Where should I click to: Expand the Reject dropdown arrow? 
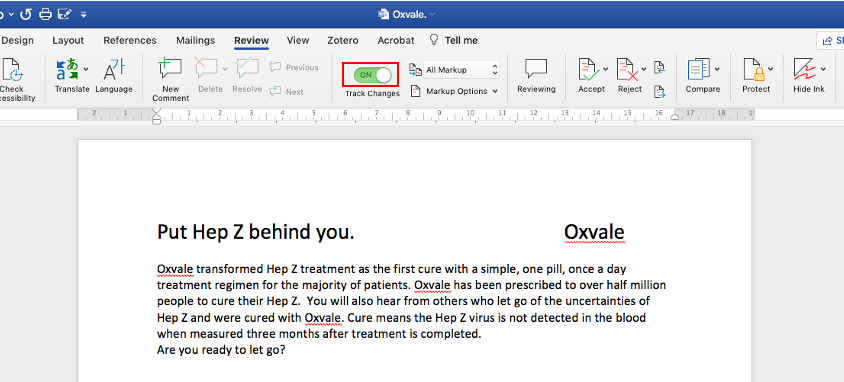644,69
